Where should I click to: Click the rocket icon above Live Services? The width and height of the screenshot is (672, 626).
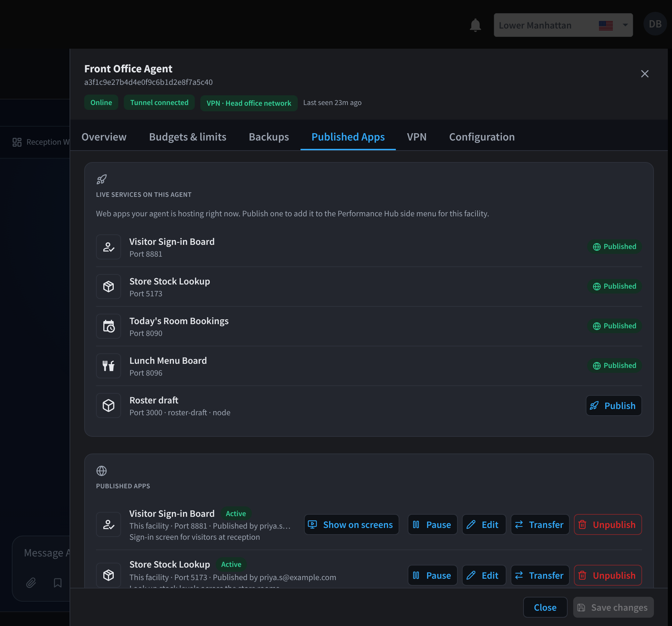[x=102, y=179]
